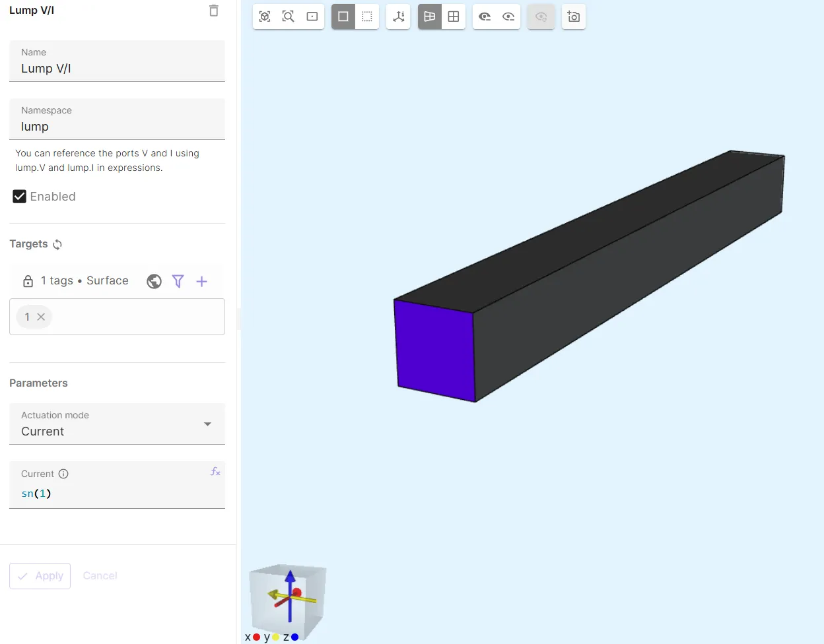824x644 pixels.
Task: Click the purple end face of the bar
Action: 434,348
